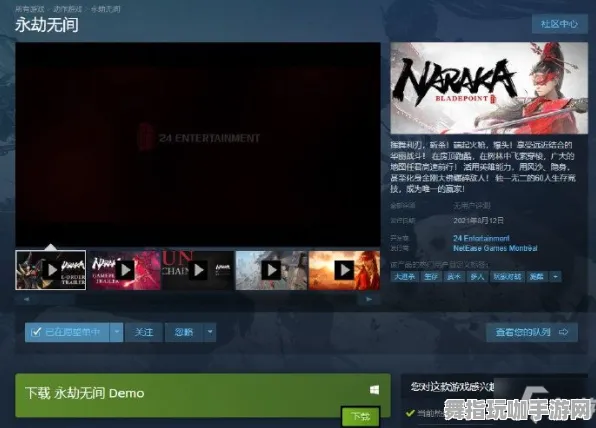This screenshot has height=428, width=596.
Task: Open the NetEase Games Montréal publisher link
Action: pyautogui.click(x=495, y=248)
